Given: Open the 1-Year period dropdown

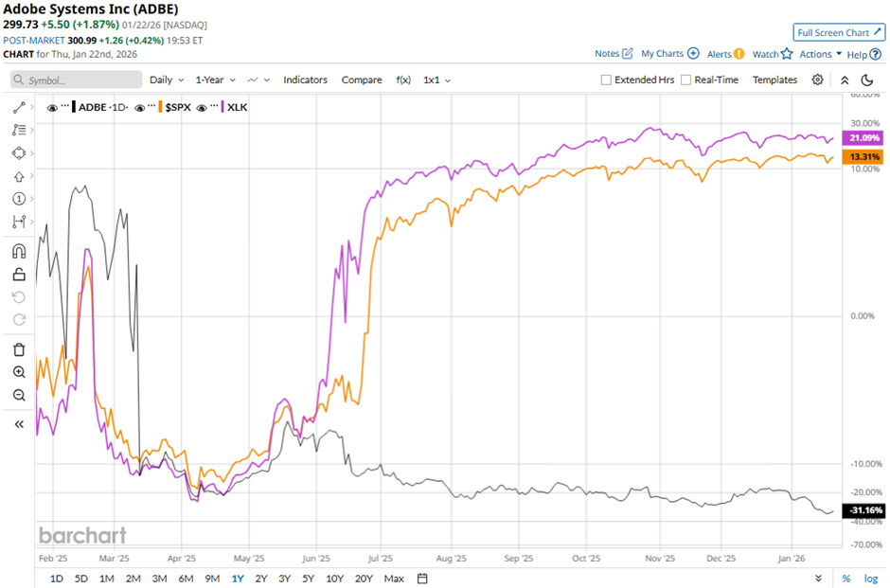Looking at the screenshot, I should click(x=215, y=80).
